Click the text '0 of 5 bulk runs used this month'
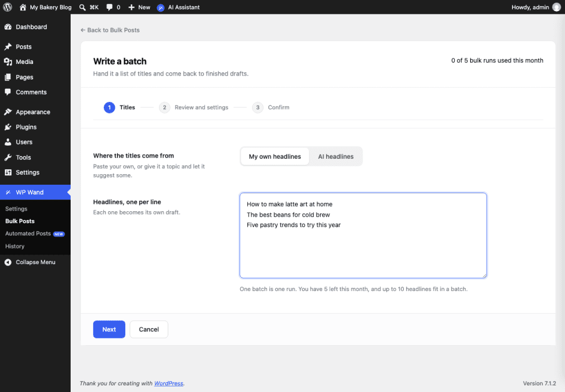 497,61
